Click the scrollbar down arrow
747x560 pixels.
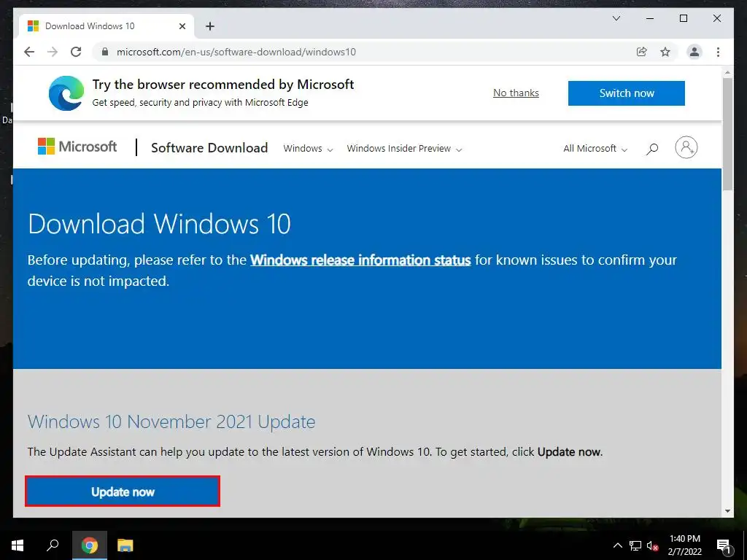click(x=727, y=511)
